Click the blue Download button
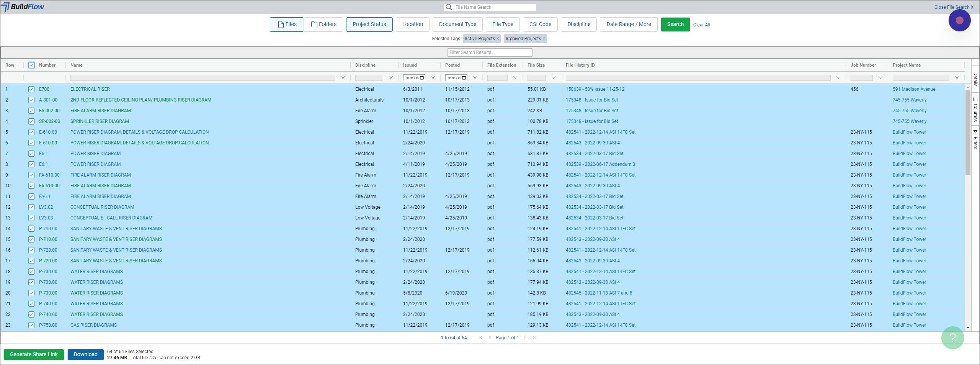 pyautogui.click(x=85, y=354)
